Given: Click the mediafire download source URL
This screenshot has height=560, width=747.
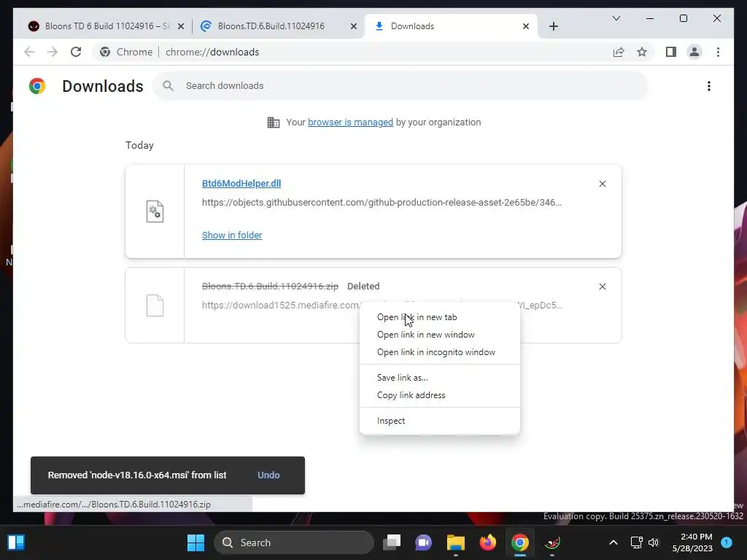Looking at the screenshot, I should click(281, 306).
